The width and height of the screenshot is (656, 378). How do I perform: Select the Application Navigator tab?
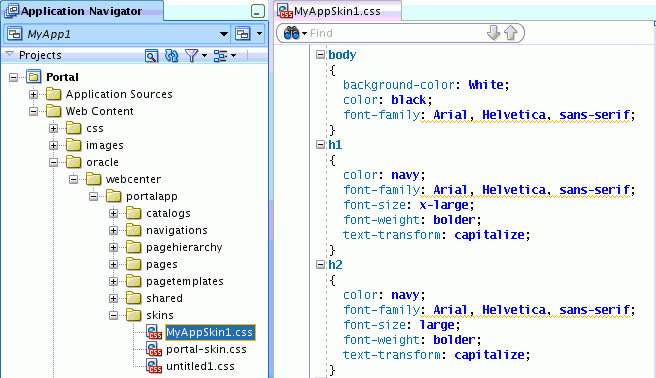point(82,11)
